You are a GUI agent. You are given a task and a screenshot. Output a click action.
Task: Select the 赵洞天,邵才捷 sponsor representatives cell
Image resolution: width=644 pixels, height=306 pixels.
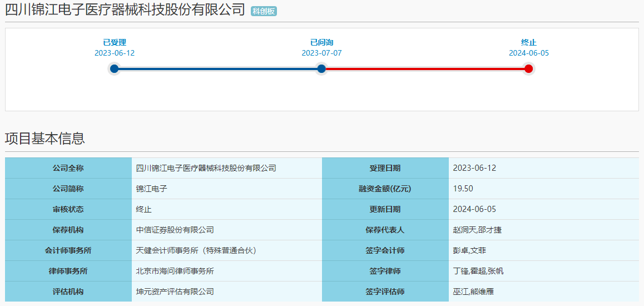(x=477, y=230)
